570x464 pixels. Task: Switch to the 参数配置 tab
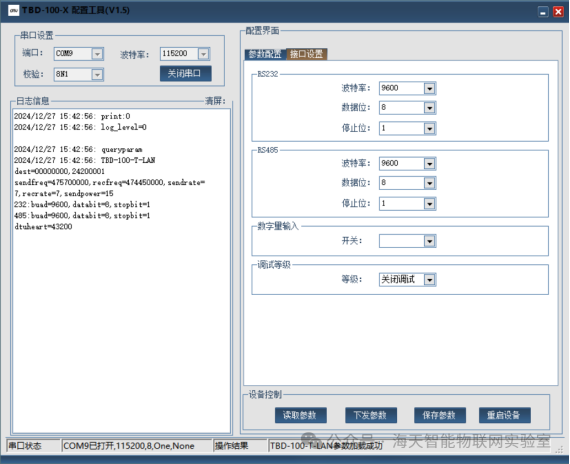265,54
